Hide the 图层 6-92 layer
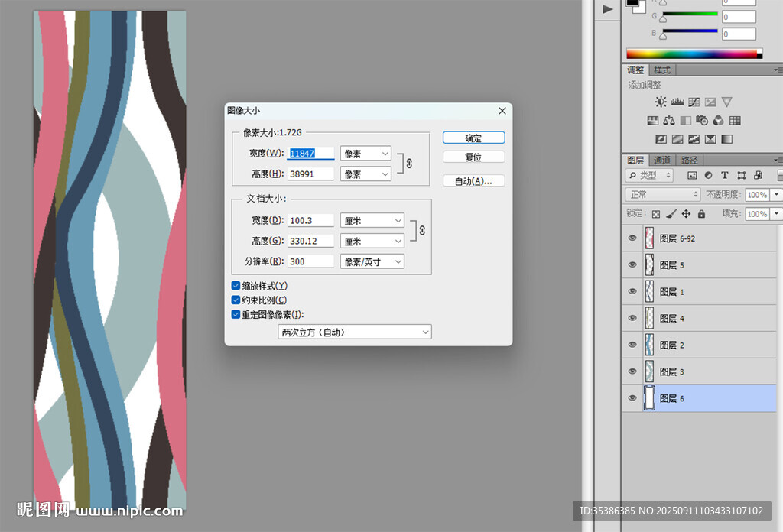Image resolution: width=783 pixels, height=532 pixels. [x=632, y=238]
